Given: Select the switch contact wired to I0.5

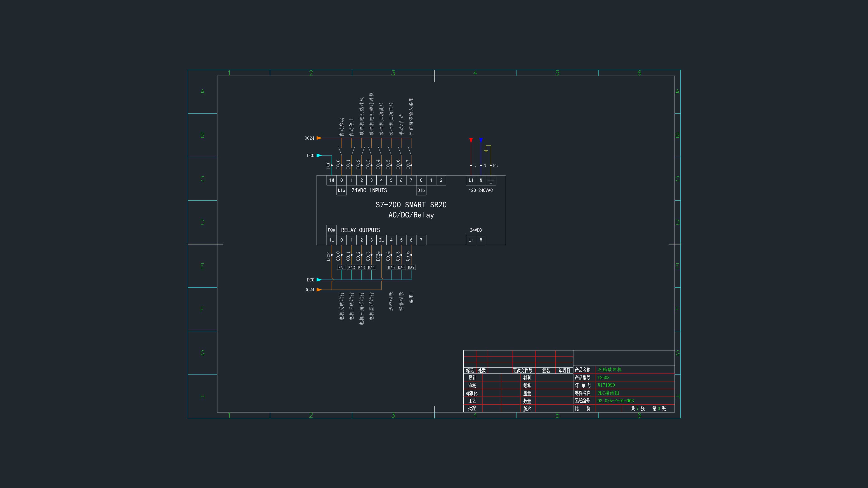Looking at the screenshot, I should [x=390, y=151].
